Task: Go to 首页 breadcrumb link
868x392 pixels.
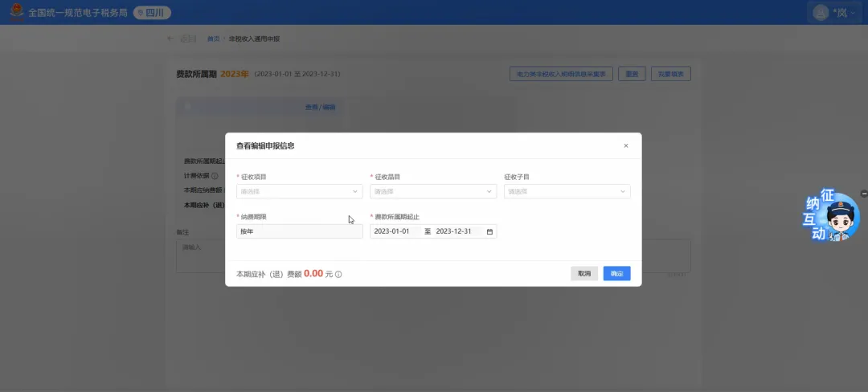Action: (213, 39)
